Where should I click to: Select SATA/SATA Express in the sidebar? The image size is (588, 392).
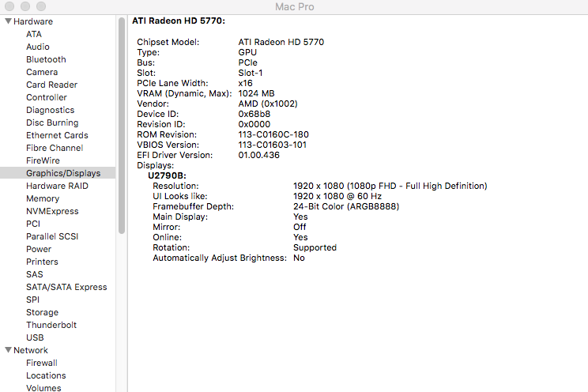66,287
